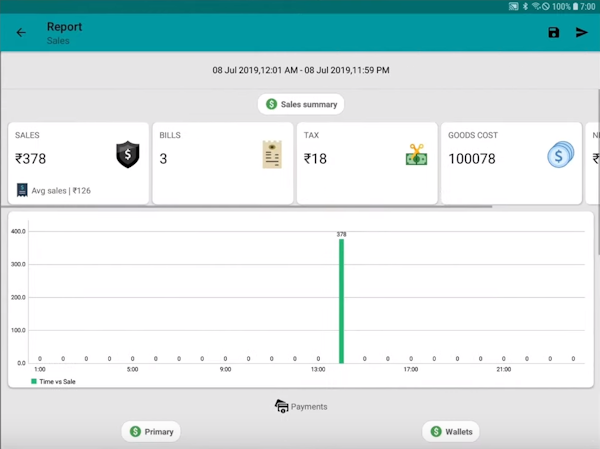Toggle the Time vs Sale legend
The width and height of the screenshot is (600, 449).
[x=54, y=381]
